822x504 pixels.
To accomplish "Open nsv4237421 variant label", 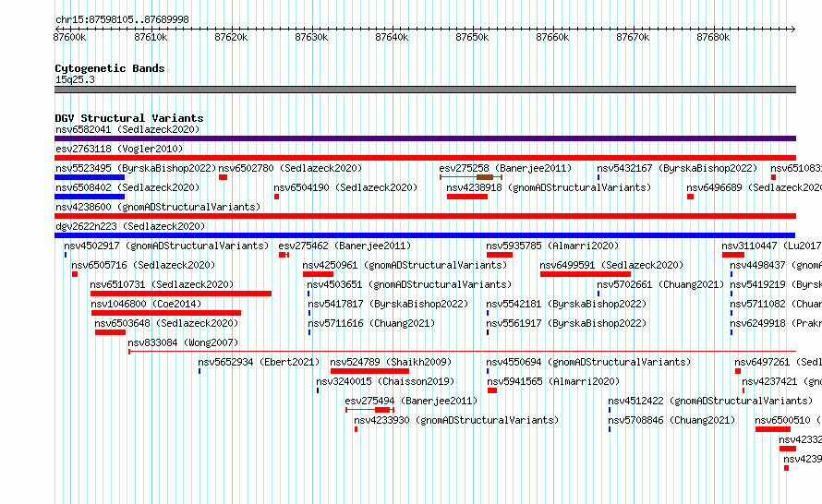I will click(x=781, y=381).
